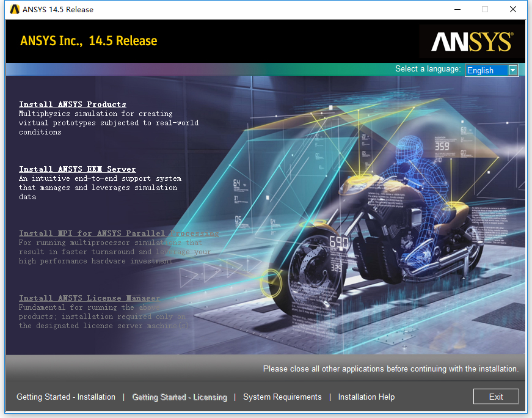The image size is (532, 418).
Task: Click the English language combo box
Action: [x=491, y=70]
